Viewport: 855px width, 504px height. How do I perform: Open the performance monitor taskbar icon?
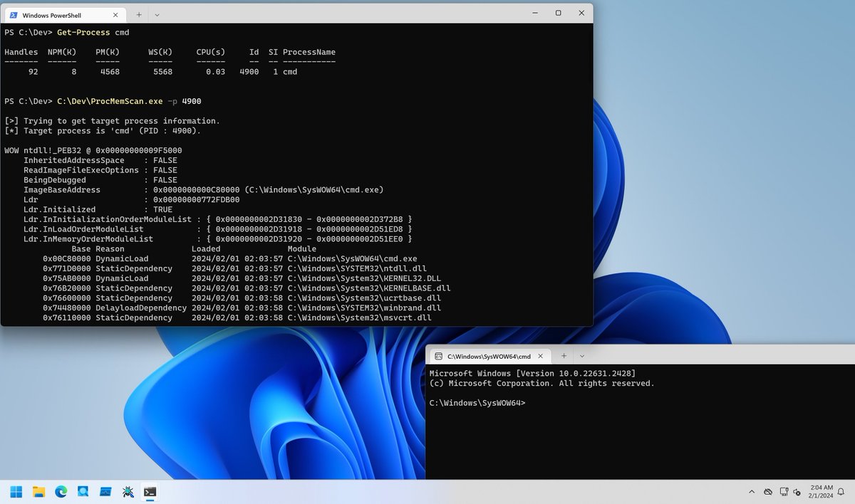105,491
